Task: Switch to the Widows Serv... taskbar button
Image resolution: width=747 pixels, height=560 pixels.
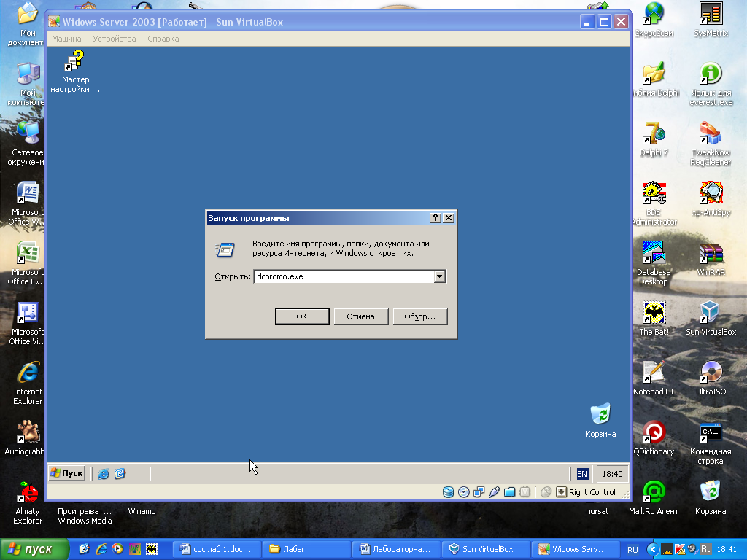Action: (x=575, y=549)
